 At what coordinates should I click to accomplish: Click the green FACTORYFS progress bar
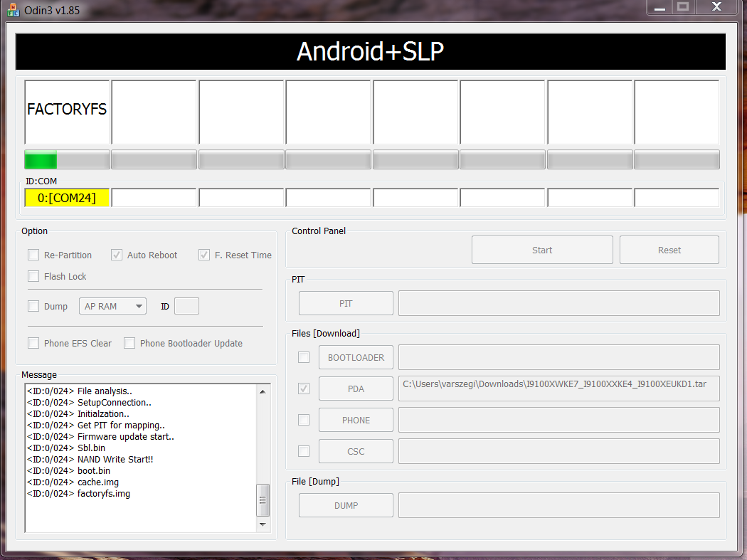click(67, 159)
